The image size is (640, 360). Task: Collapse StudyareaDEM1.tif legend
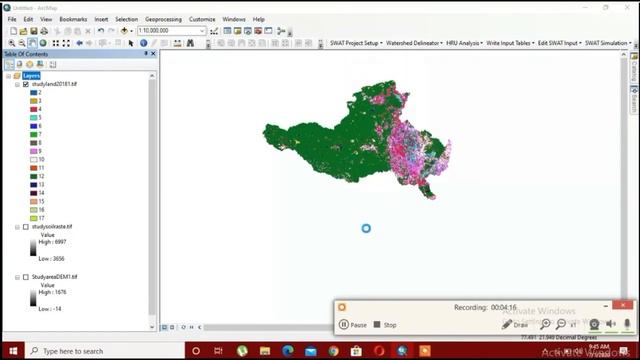tap(17, 278)
